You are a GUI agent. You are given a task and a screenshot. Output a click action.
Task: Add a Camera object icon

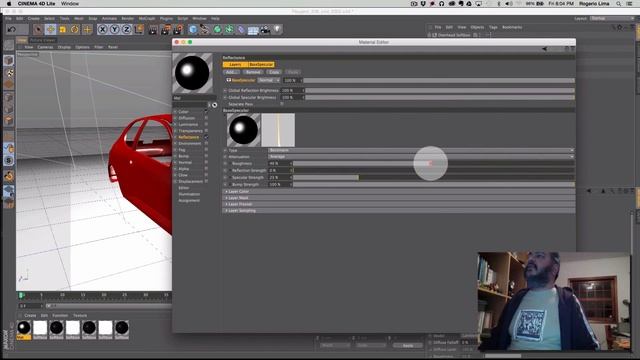(x=265, y=30)
